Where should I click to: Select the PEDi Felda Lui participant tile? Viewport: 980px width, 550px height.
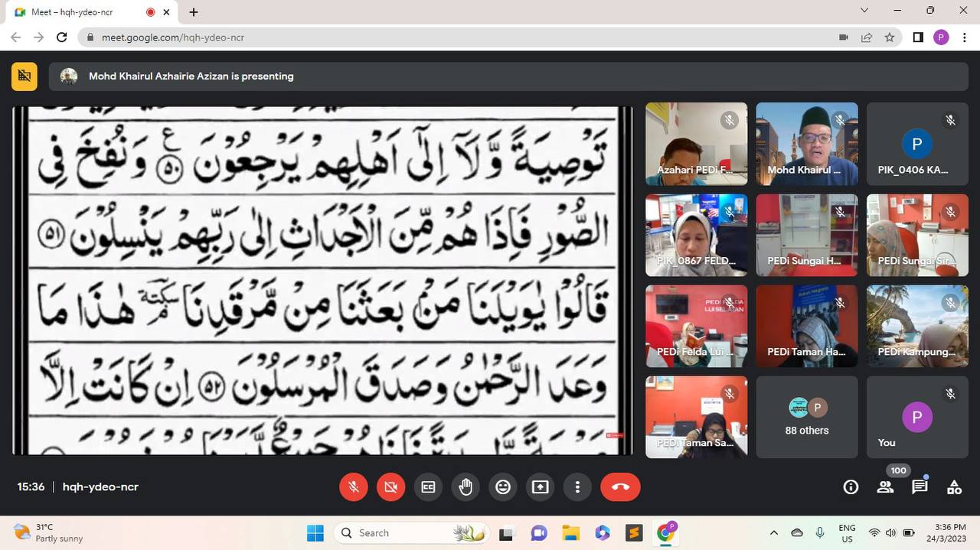pos(697,326)
